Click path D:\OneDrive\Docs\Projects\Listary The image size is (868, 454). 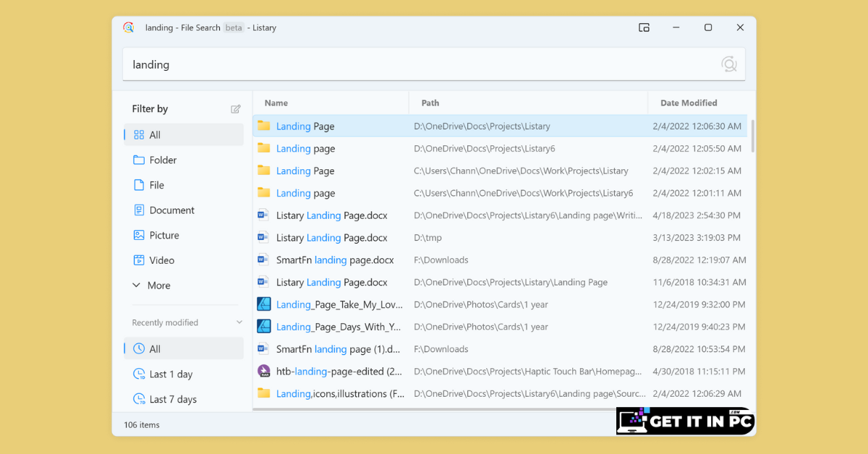coord(482,126)
